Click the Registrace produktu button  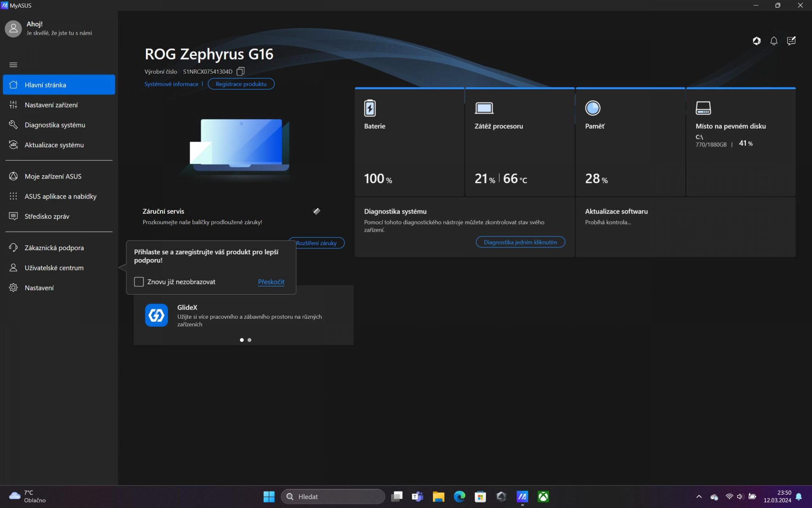(241, 84)
